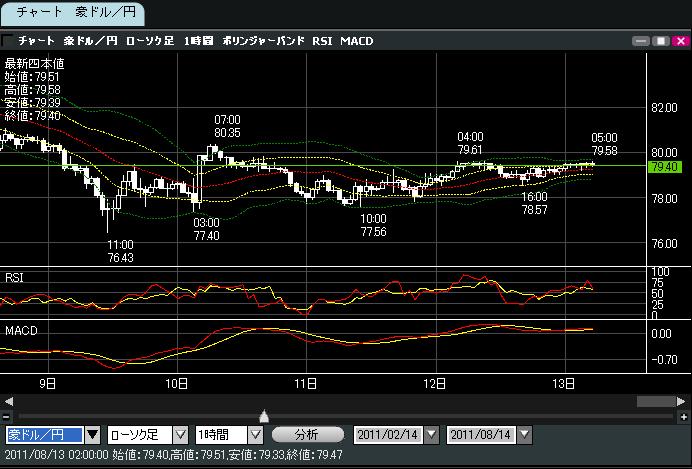Minimize the chart panel

click(x=641, y=41)
